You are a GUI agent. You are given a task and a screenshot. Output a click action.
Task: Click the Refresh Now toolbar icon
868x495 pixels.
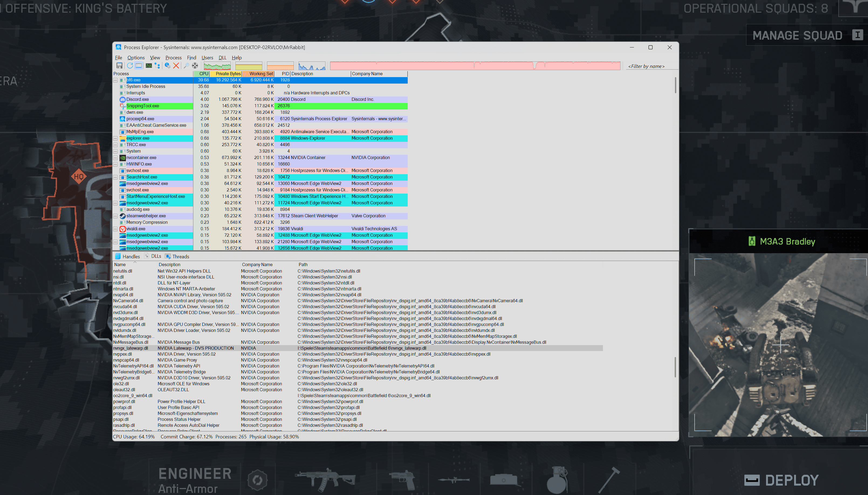pos(130,66)
